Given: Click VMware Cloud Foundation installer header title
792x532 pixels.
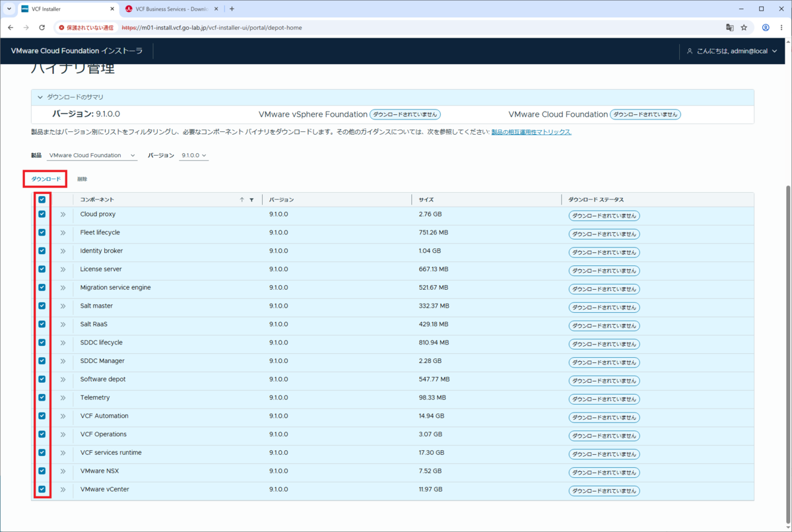Looking at the screenshot, I should 77,51.
